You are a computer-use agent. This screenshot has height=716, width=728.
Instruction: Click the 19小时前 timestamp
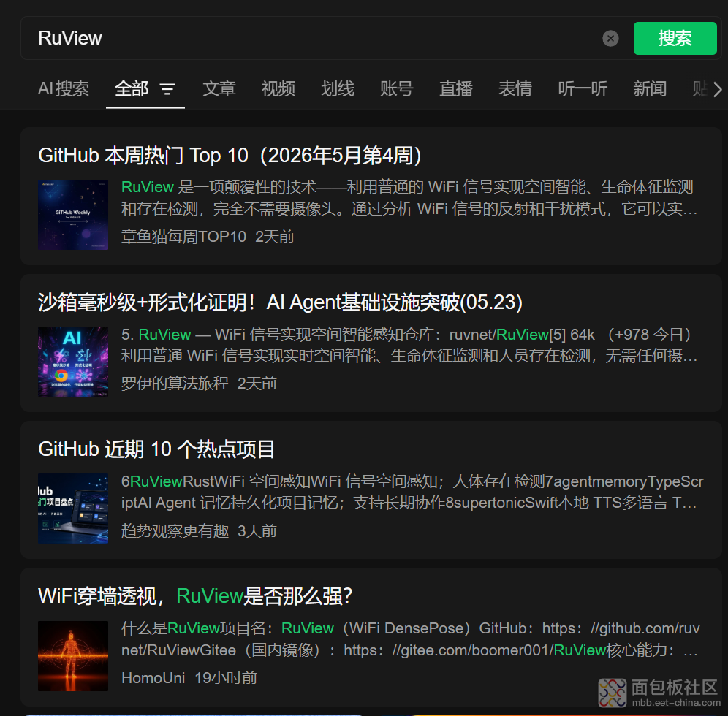tap(226, 678)
